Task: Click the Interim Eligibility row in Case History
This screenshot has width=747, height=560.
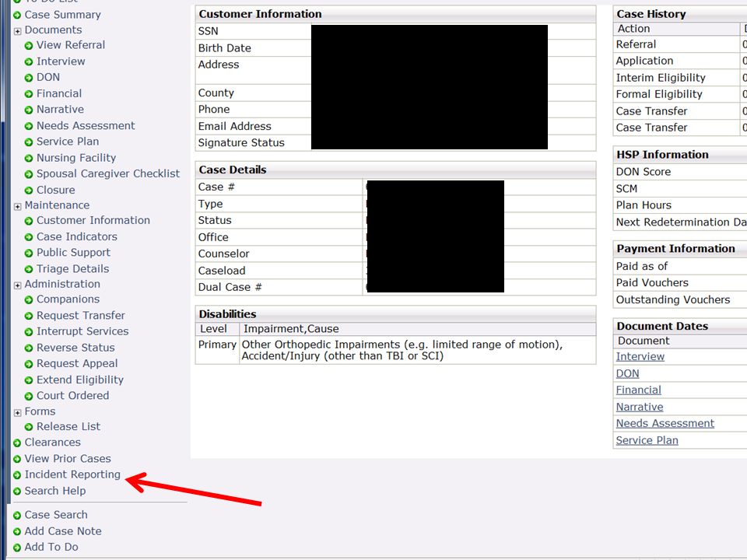Action: click(680, 78)
